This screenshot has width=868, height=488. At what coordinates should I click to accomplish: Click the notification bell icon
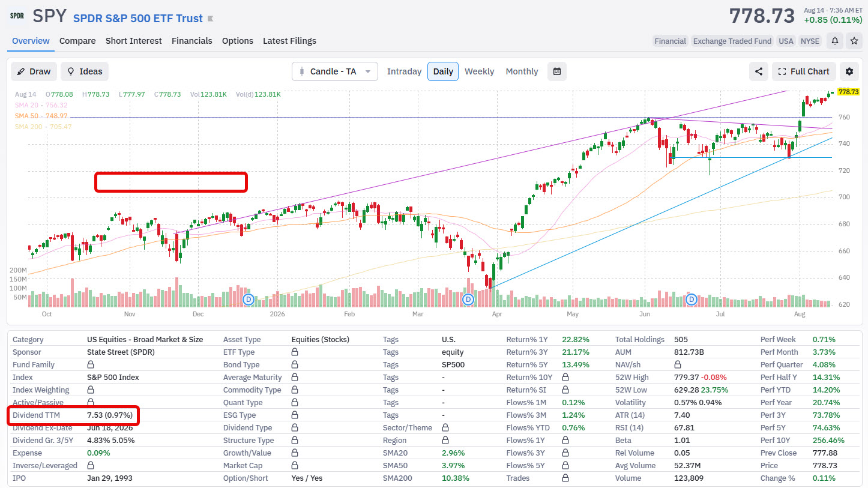[834, 41]
